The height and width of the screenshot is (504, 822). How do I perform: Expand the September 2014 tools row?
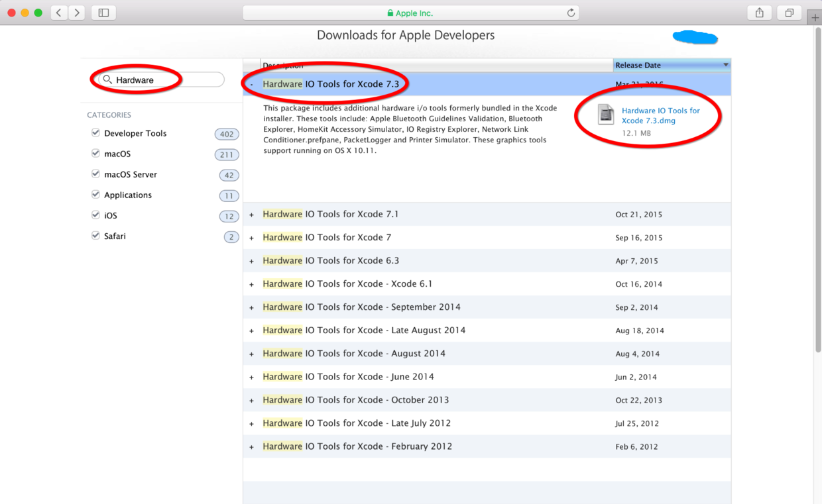[x=252, y=307]
